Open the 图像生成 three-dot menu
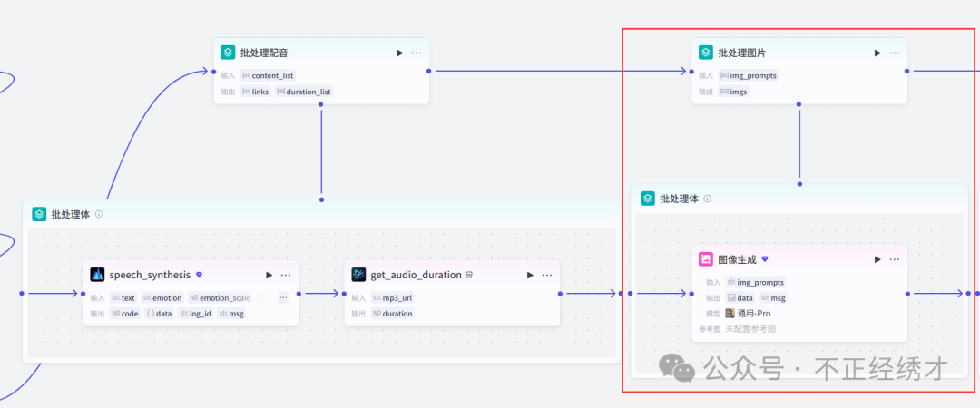 coord(895,259)
